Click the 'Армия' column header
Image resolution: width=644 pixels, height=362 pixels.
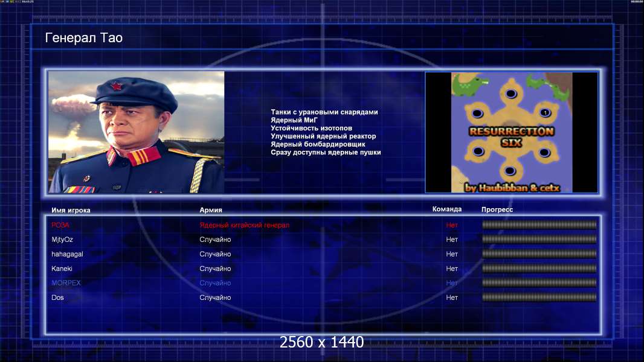pos(211,210)
